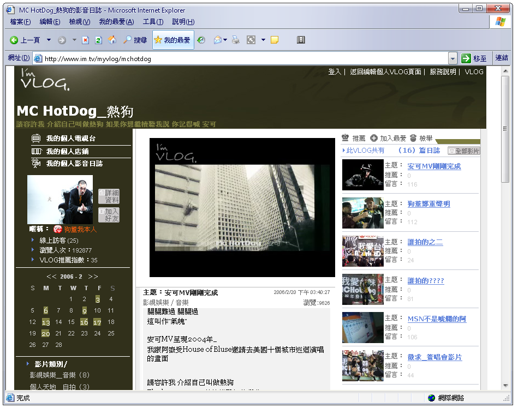Open the 檢視(V) menu
524x420 pixels.
coord(80,22)
